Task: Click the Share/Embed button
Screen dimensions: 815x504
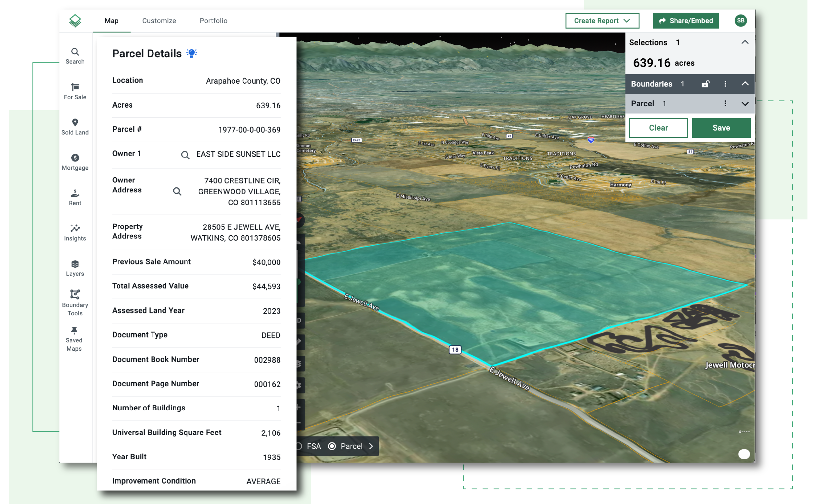Action: click(x=686, y=21)
